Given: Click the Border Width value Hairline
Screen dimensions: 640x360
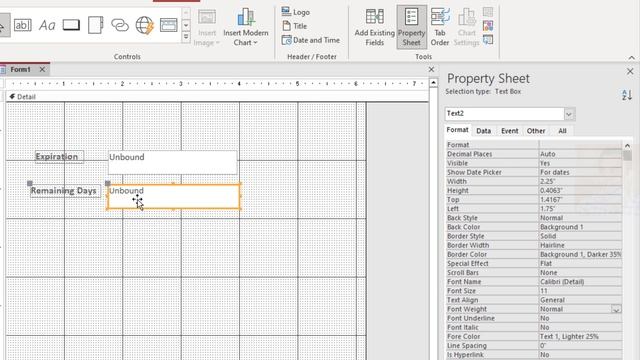Looking at the screenshot, I should tap(580, 245).
